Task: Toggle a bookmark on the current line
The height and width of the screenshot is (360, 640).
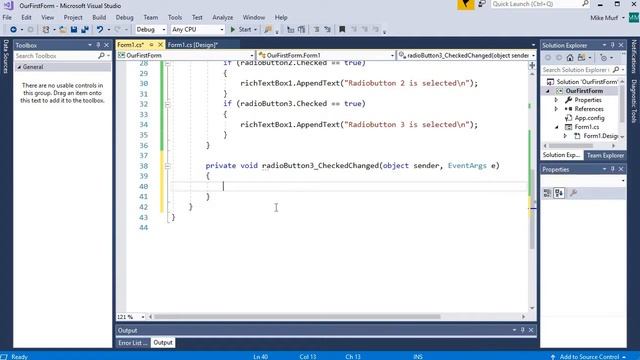Action: pyautogui.click(x=342, y=29)
